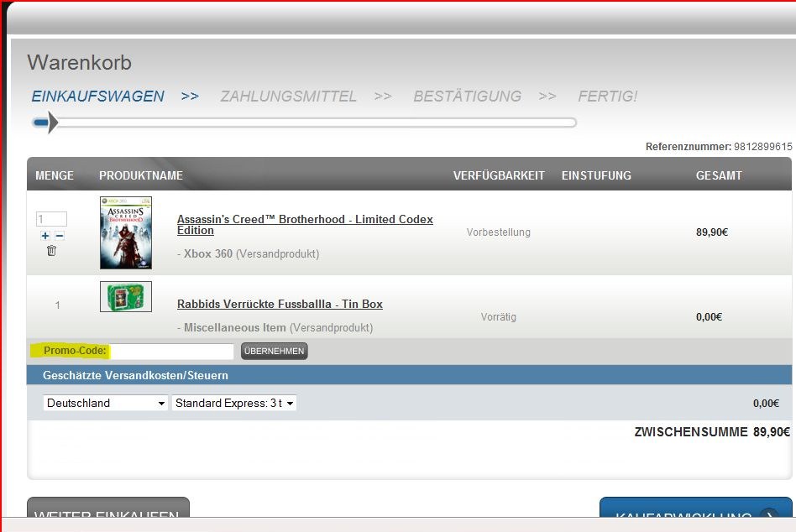
Task: Select the ZAHLUNGSMITTEL checkout step
Action: click(288, 96)
